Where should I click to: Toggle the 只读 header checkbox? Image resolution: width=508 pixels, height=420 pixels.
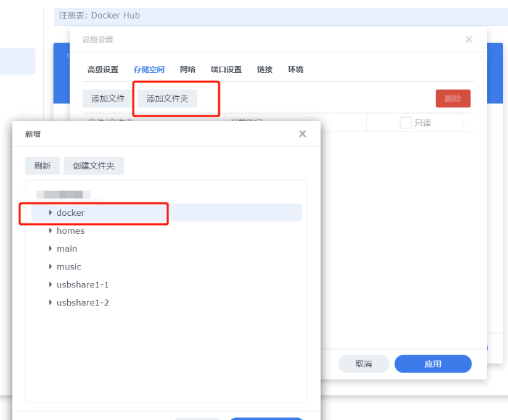coord(405,123)
